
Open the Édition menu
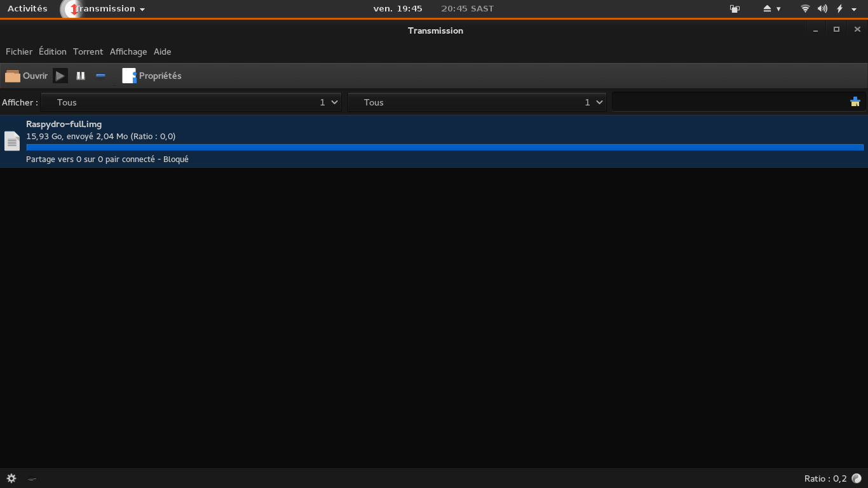(52, 52)
